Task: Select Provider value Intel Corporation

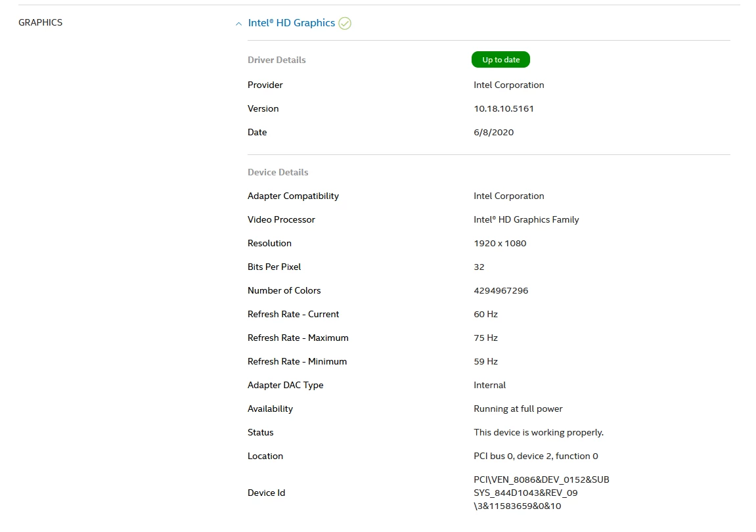Action: 508,85
